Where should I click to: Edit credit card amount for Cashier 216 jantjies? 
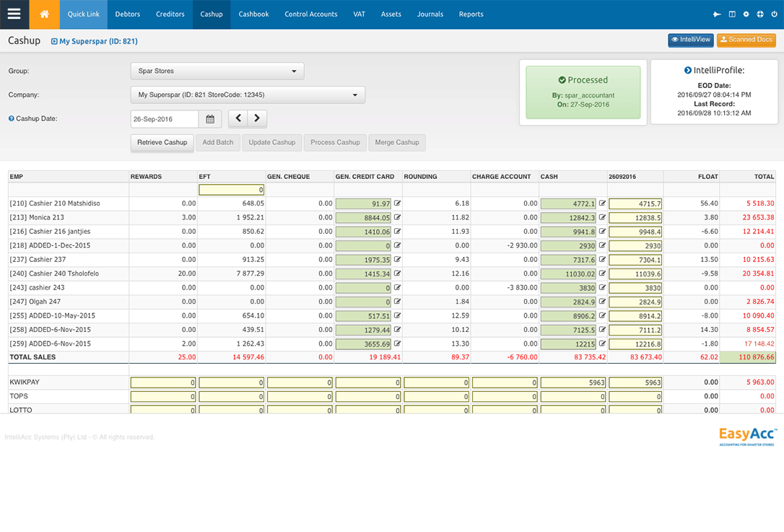[x=398, y=231]
